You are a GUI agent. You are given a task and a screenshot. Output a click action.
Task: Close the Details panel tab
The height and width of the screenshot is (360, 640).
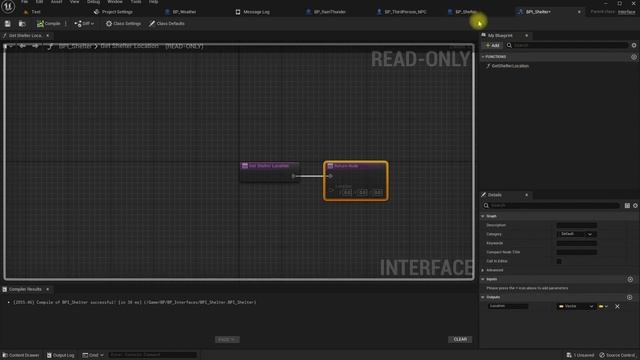(526, 195)
